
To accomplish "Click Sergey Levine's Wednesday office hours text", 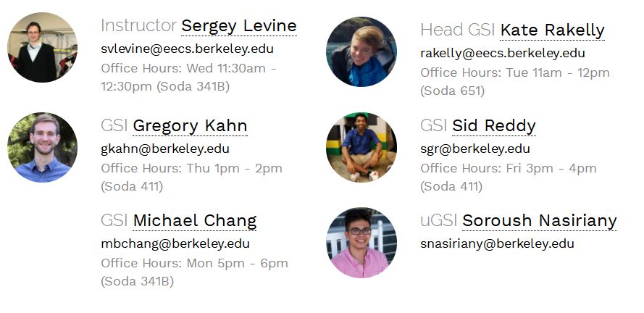I will (x=188, y=77).
